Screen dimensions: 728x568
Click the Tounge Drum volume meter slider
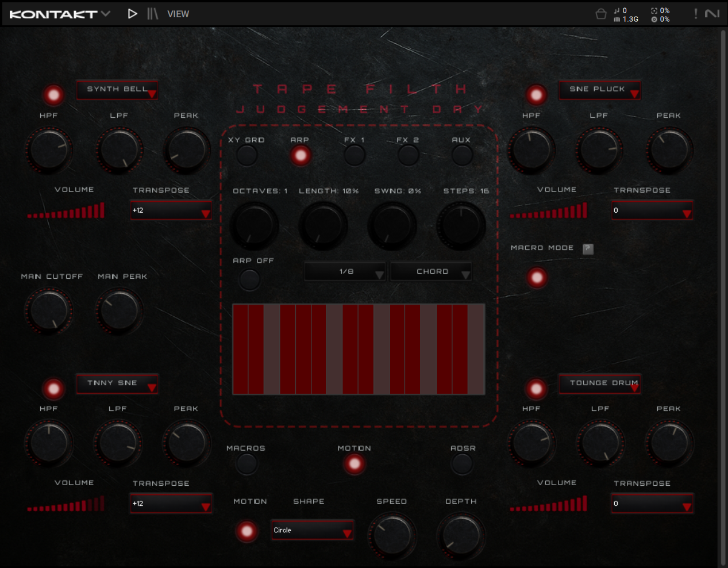tap(549, 504)
